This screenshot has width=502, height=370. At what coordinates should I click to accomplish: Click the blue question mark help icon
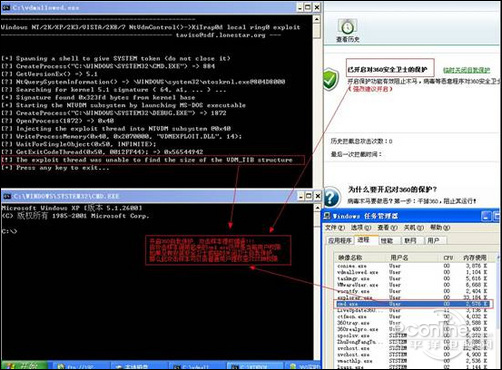click(x=331, y=197)
